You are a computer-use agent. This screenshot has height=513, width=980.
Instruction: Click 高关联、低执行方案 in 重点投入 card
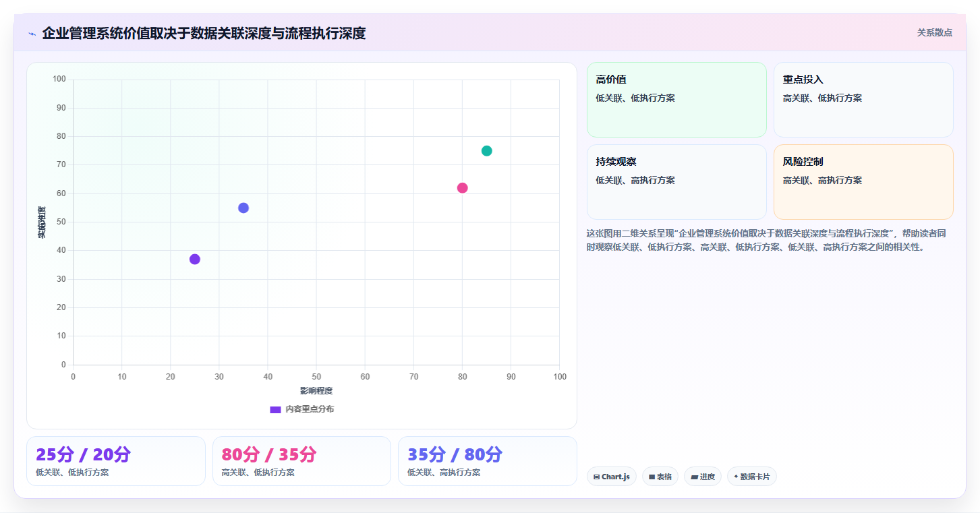822,98
